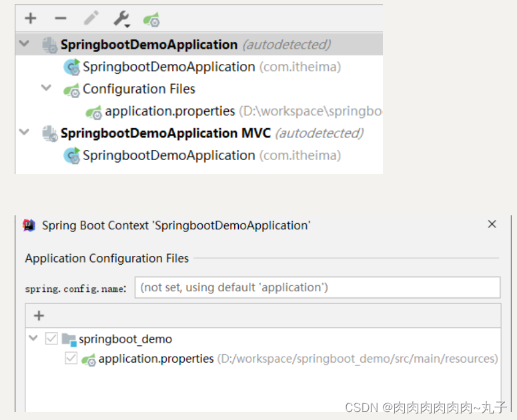Collapse the springboot_demo module node
This screenshot has width=517, height=420.
(33, 339)
